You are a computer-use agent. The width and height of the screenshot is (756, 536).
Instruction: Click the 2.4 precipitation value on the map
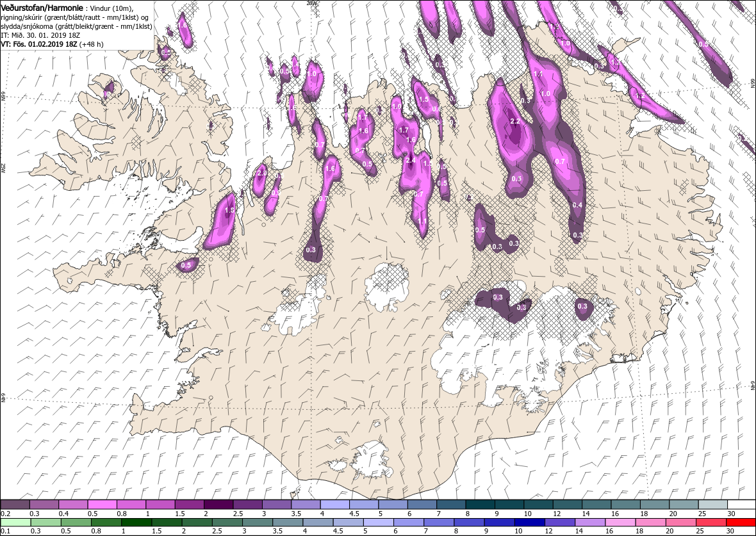click(411, 161)
